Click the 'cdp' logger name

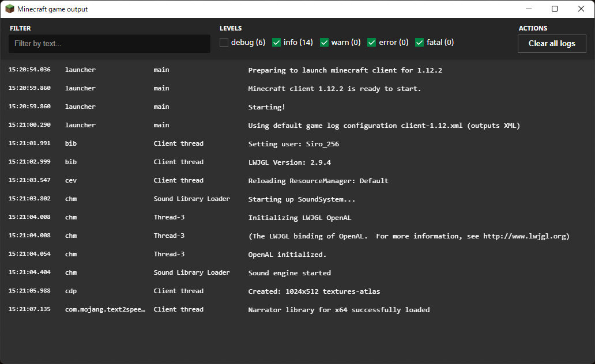click(71, 291)
